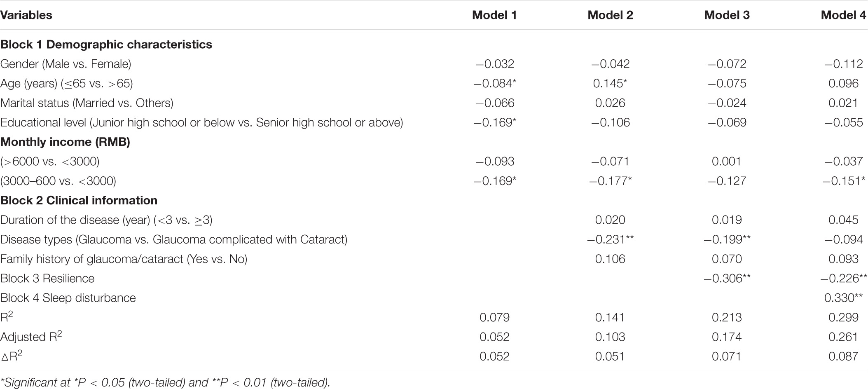Viewport: 868px width, 389px height.
Task: Click Sleep disturbance value 0.330**
Action: [843, 298]
